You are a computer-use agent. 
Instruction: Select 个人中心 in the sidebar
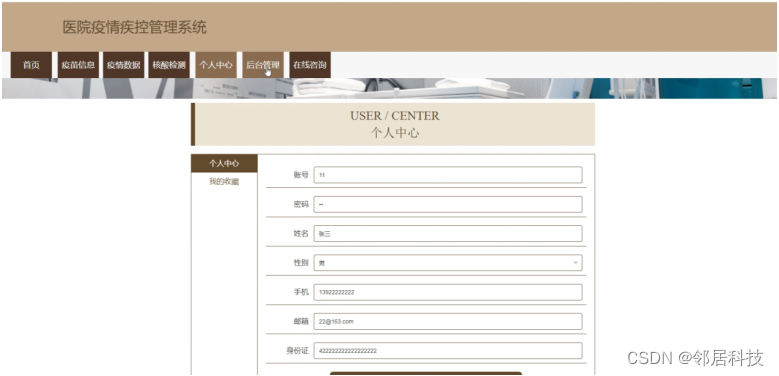(224, 163)
